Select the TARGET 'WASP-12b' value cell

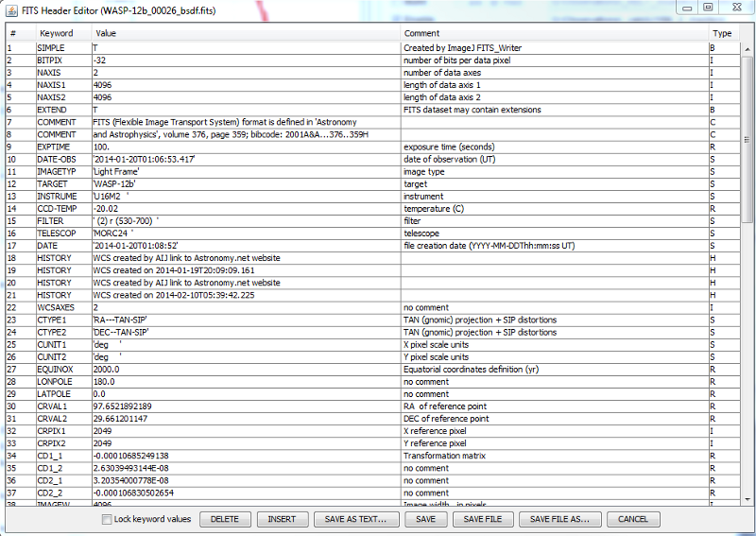click(x=246, y=183)
